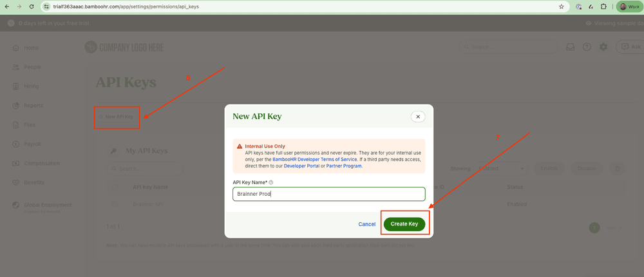Viewport: 644px width, 277px height.
Task: Open BambooHR Developer Terms of Service link
Action: point(315,159)
